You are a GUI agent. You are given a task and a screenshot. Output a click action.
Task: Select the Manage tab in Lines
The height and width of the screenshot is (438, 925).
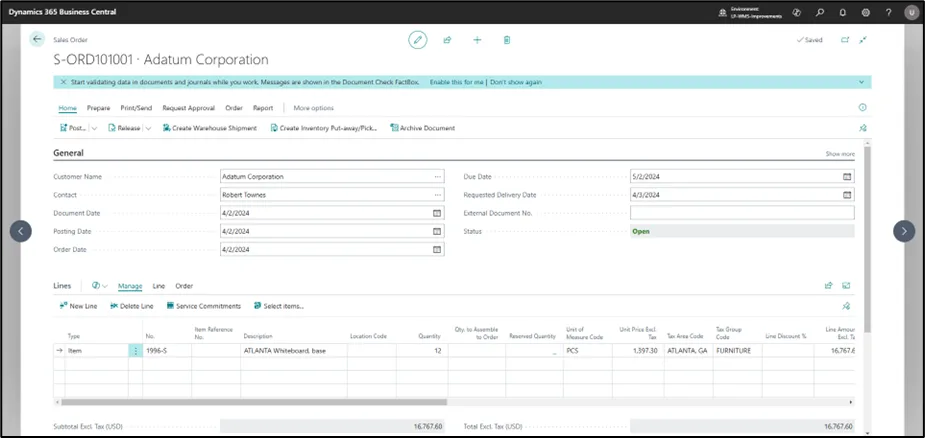tap(130, 286)
